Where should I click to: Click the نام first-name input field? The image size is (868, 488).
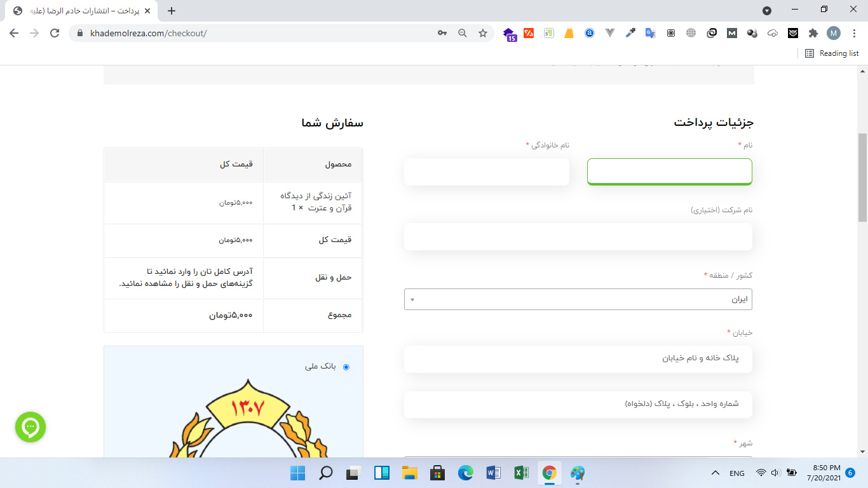pyautogui.click(x=669, y=171)
